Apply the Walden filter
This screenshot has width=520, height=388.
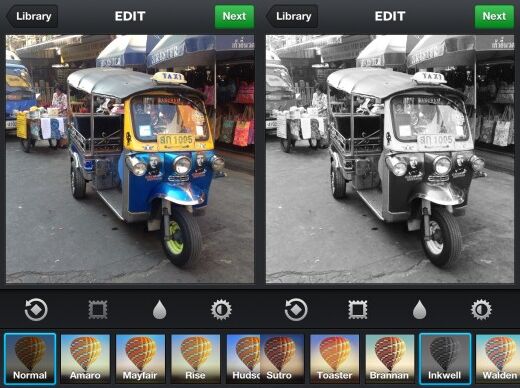(498, 358)
